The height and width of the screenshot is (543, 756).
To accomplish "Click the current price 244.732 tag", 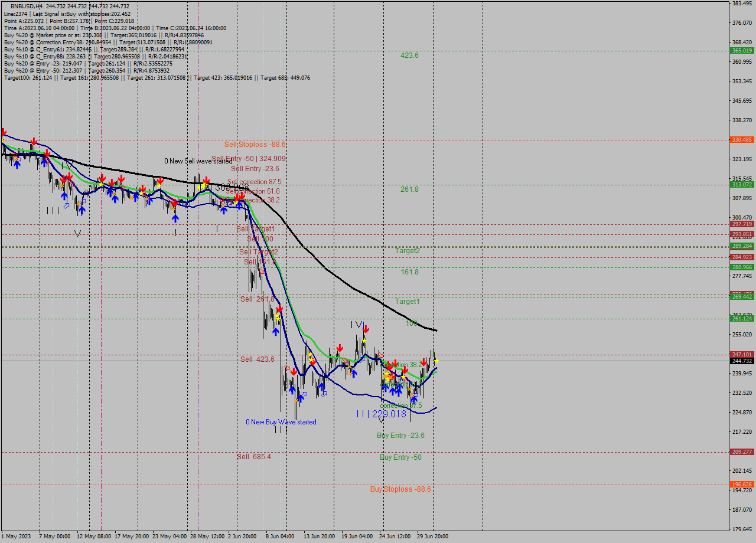I will pyautogui.click(x=742, y=361).
